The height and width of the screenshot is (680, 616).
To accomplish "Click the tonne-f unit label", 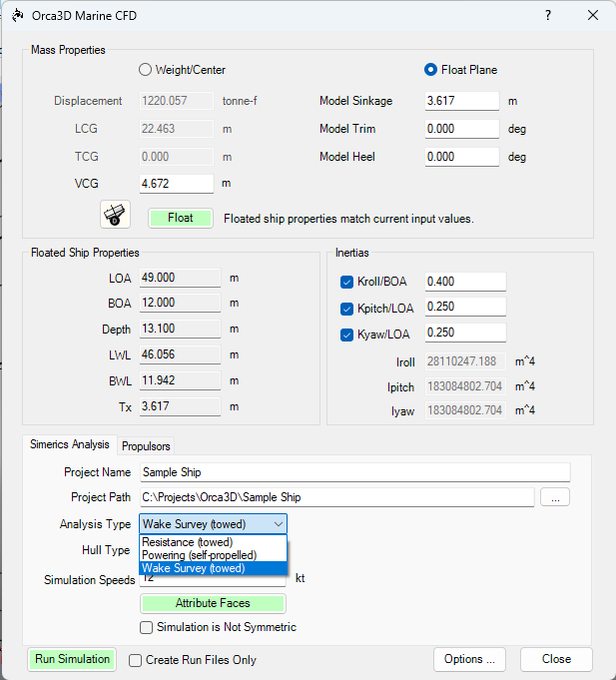I will click(x=240, y=101).
